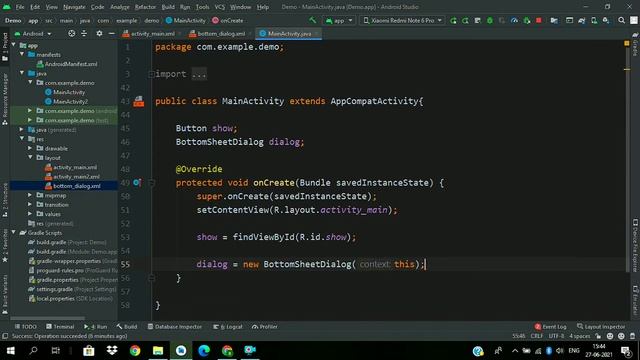640x360 pixels.
Task: Open the Event Log
Action: pyautogui.click(x=550, y=327)
